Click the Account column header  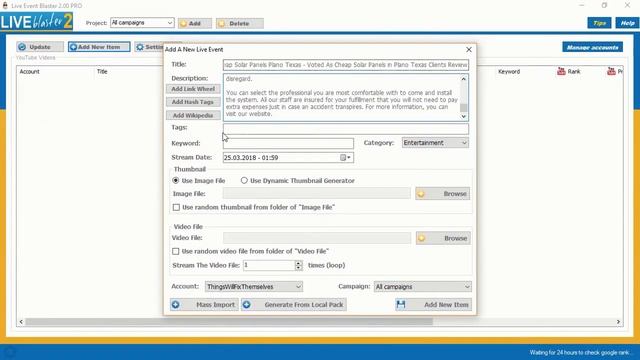tap(29, 71)
